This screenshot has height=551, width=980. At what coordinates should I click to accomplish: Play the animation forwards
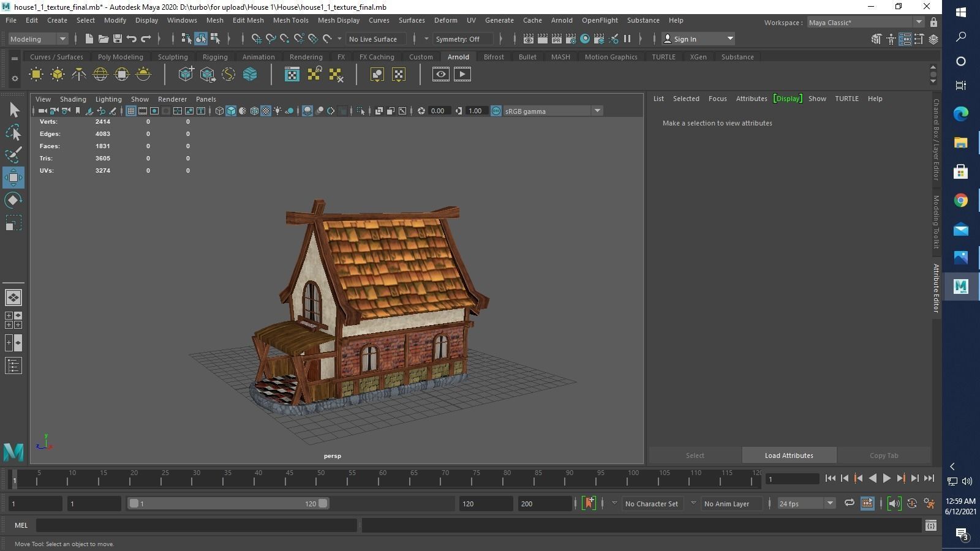point(886,479)
